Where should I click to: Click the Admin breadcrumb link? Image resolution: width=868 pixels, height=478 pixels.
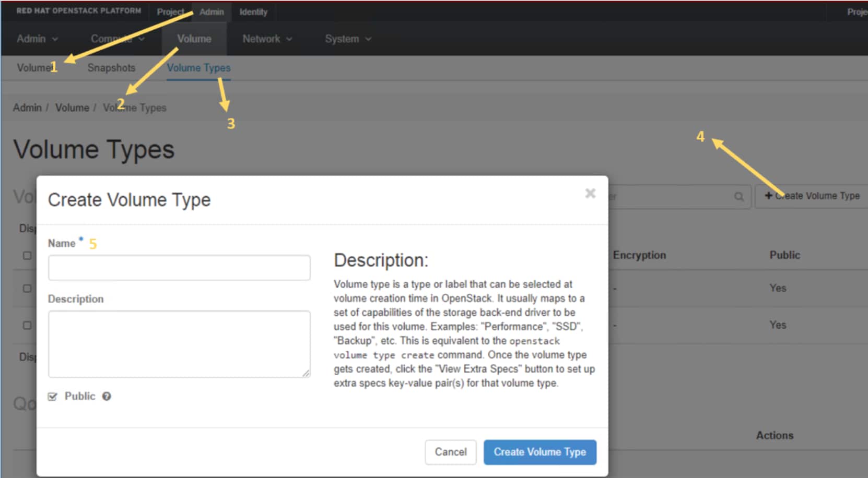click(27, 107)
